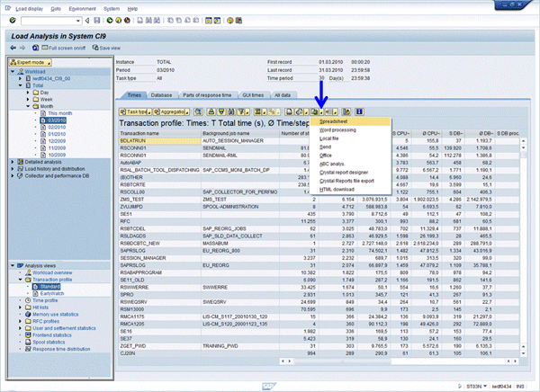The height and width of the screenshot is (392, 540).
Task: Open Workload overview analysis view
Action: 52,272
